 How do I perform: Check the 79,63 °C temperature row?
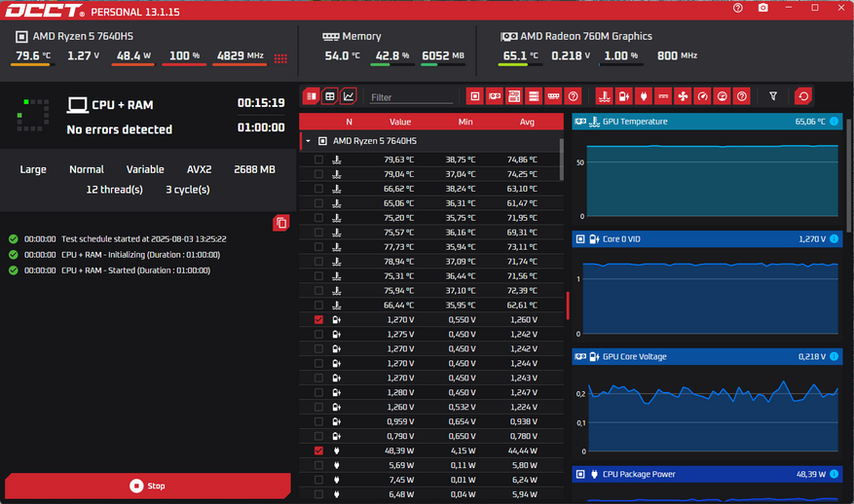(x=318, y=160)
